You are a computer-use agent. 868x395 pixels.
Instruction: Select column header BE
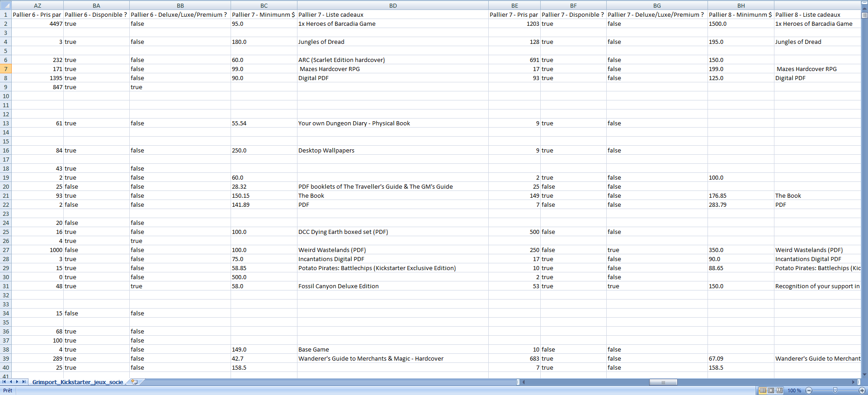pyautogui.click(x=514, y=5)
